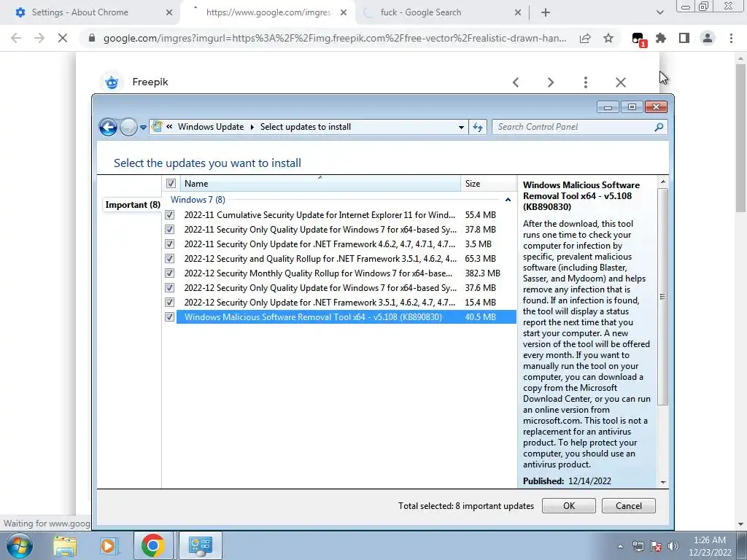Click the share page icon in address bar
Screen dimensions: 747x560
585,38
